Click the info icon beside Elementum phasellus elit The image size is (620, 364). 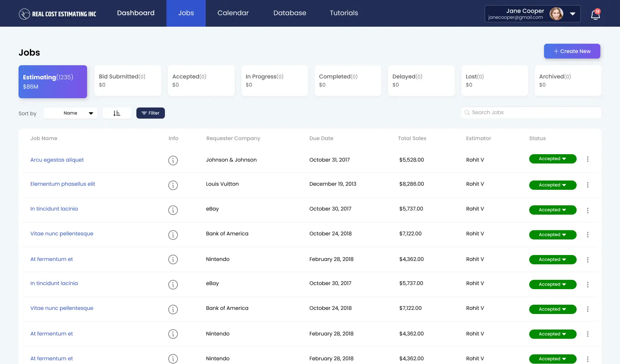[x=173, y=185]
